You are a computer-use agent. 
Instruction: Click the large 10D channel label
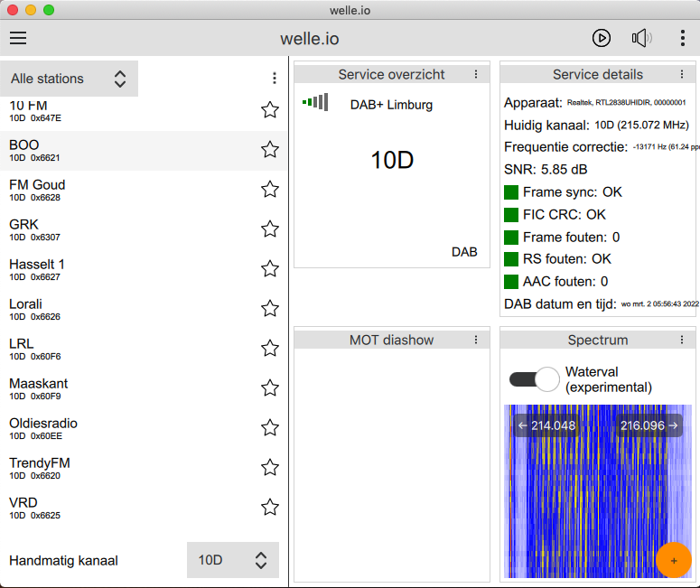pos(392,160)
